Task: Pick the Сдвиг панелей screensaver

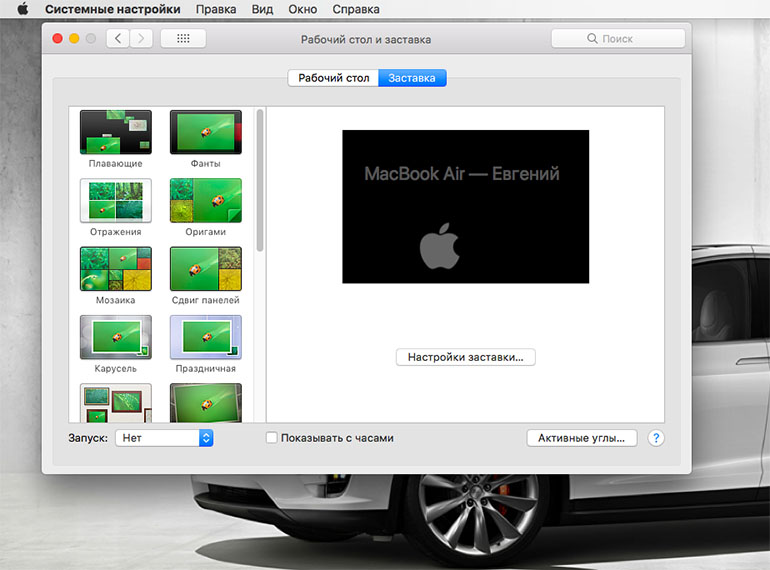Action: click(x=206, y=269)
